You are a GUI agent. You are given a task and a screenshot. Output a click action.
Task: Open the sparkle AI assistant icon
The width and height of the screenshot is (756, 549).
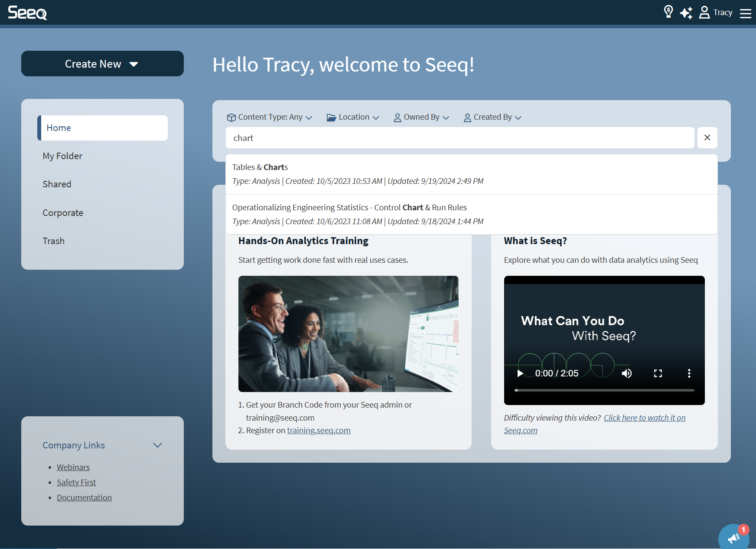686,13
